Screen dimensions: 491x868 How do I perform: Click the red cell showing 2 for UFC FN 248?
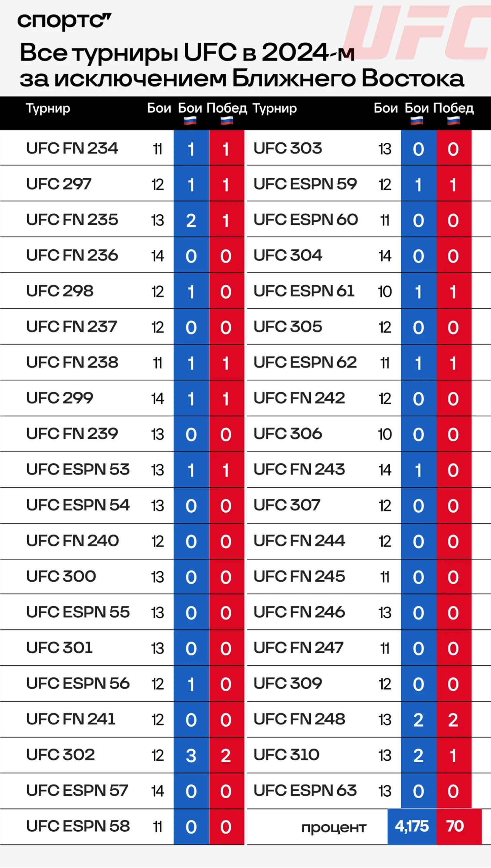point(454,719)
